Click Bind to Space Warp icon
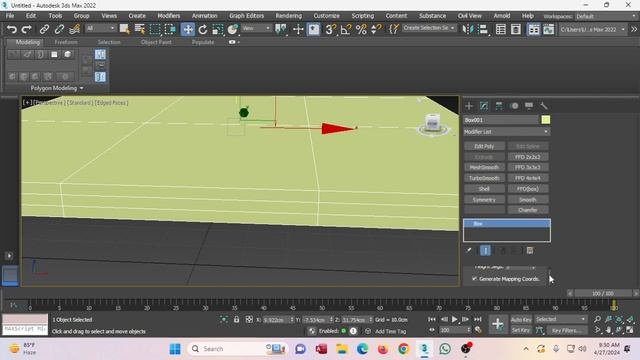This screenshot has width=640, height=360. 74,29
